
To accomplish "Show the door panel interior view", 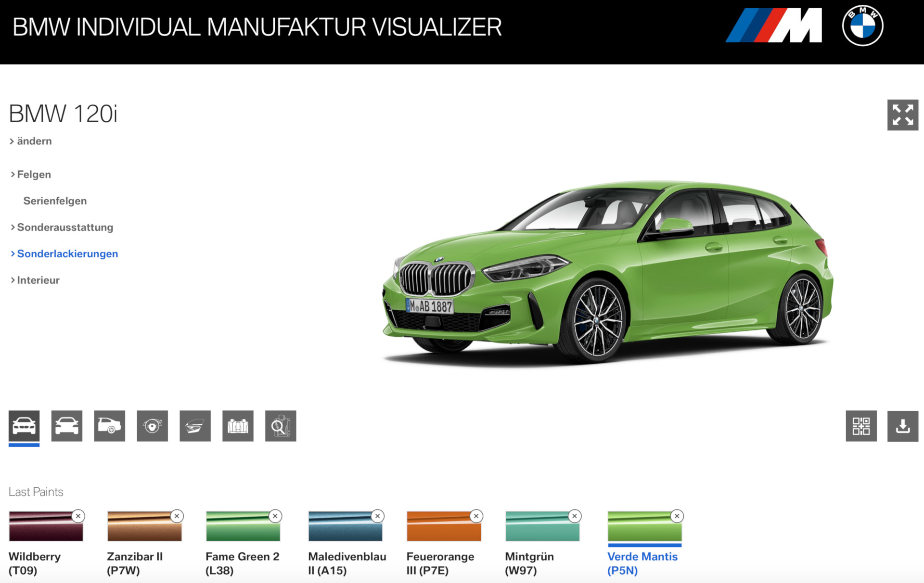I will coord(195,426).
